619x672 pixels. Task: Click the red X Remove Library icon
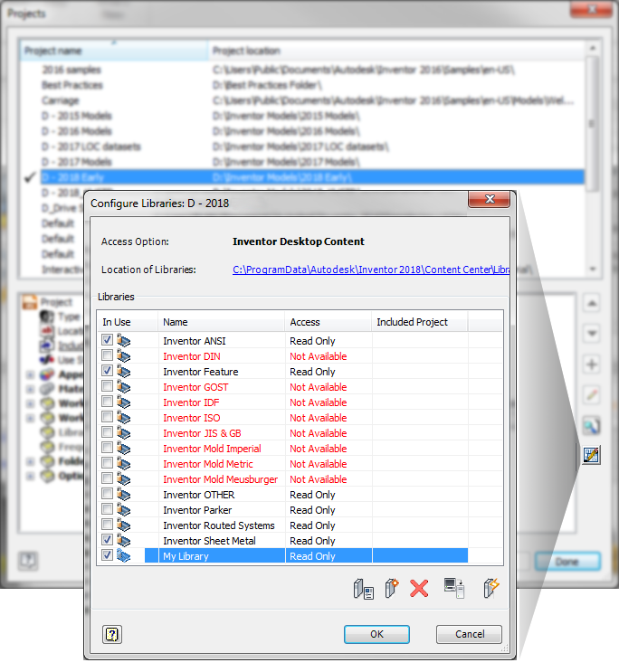[419, 589]
